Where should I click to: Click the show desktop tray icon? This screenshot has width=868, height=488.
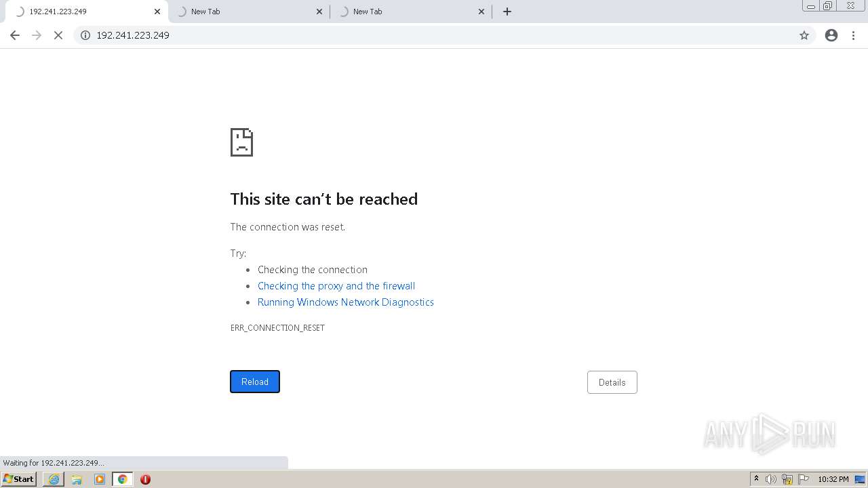(861, 479)
